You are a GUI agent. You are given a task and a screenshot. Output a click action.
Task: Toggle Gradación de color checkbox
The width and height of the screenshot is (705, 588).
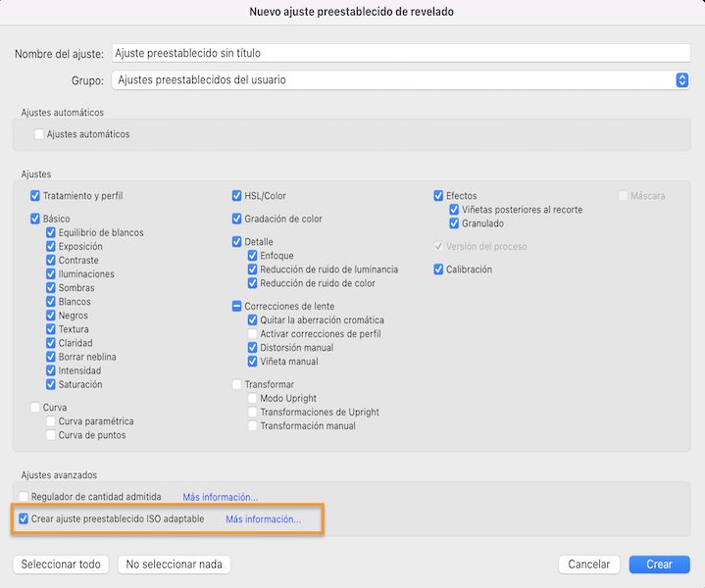click(x=237, y=220)
